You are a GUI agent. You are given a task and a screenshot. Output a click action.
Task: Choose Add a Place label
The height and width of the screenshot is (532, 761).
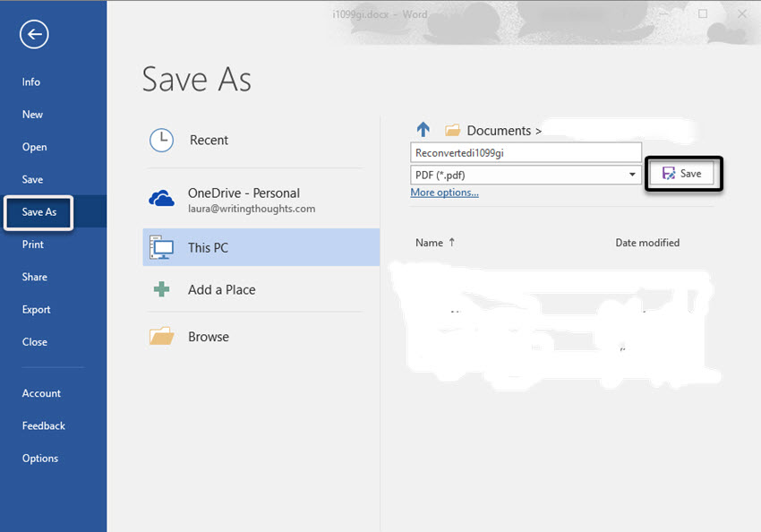click(x=222, y=290)
